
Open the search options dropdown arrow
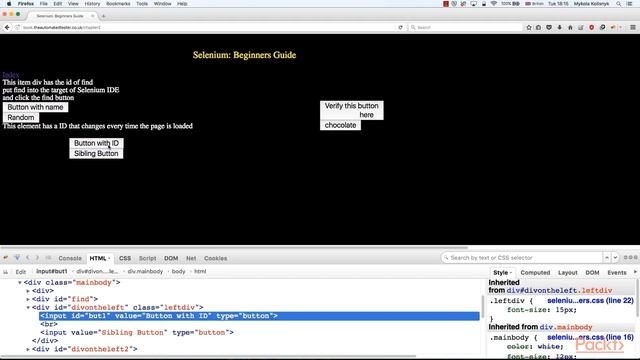[x=616, y=258]
